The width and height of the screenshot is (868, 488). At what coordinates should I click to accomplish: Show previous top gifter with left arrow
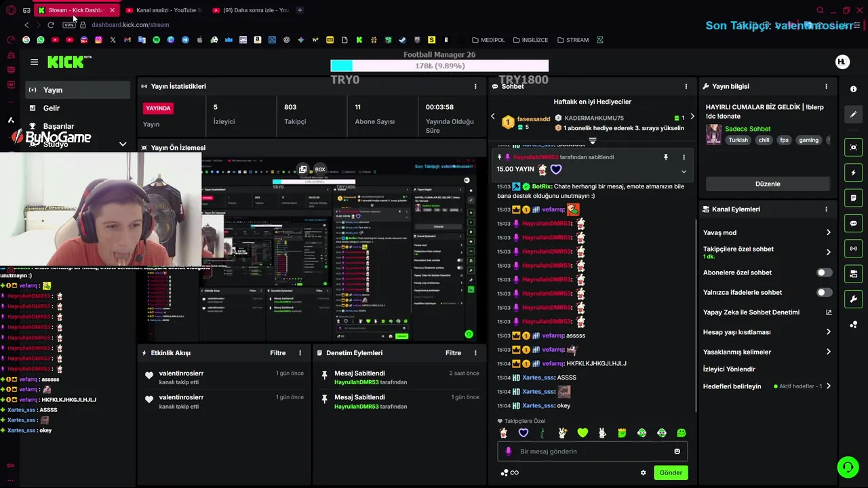[493, 117]
